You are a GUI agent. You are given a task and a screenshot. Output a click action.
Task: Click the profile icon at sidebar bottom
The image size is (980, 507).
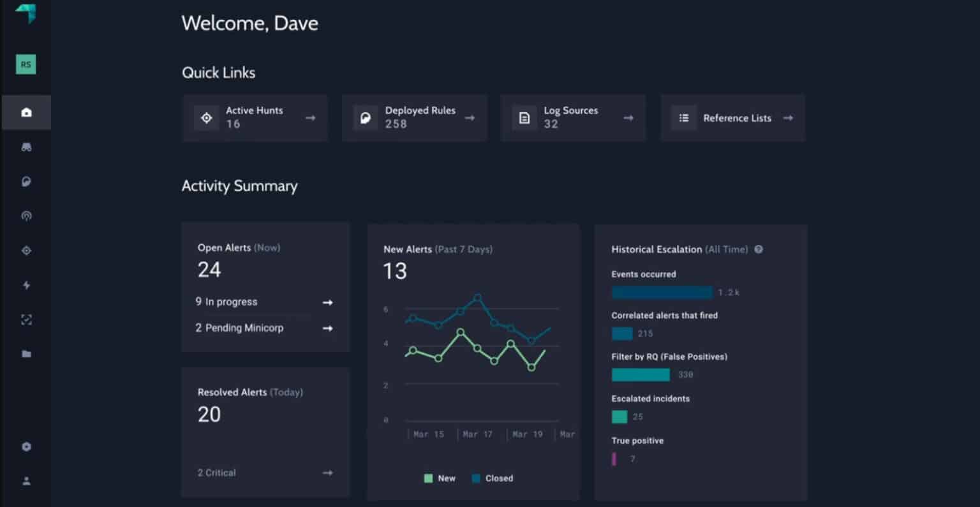click(26, 481)
